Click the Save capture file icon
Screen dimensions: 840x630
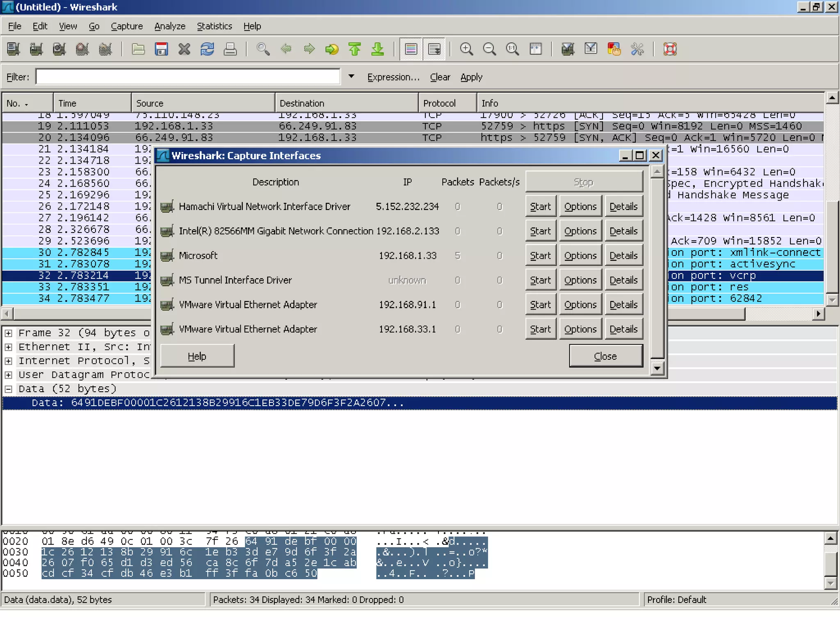161,49
